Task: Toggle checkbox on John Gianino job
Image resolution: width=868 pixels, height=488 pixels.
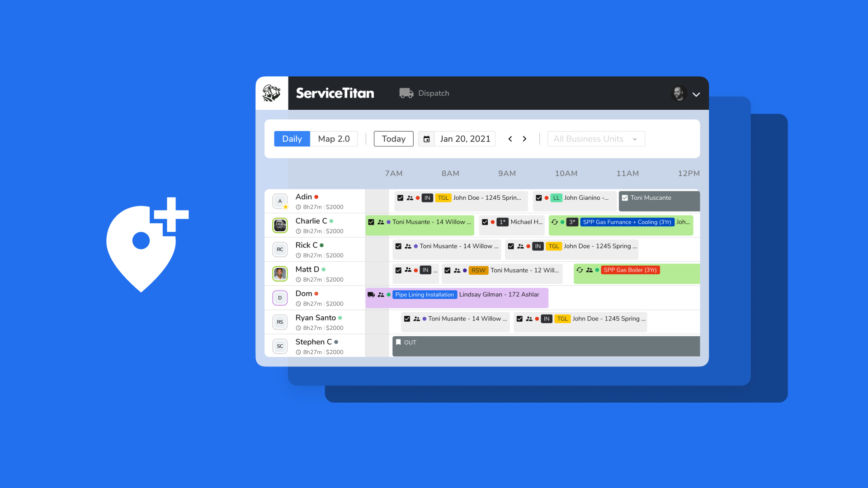Action: click(538, 198)
